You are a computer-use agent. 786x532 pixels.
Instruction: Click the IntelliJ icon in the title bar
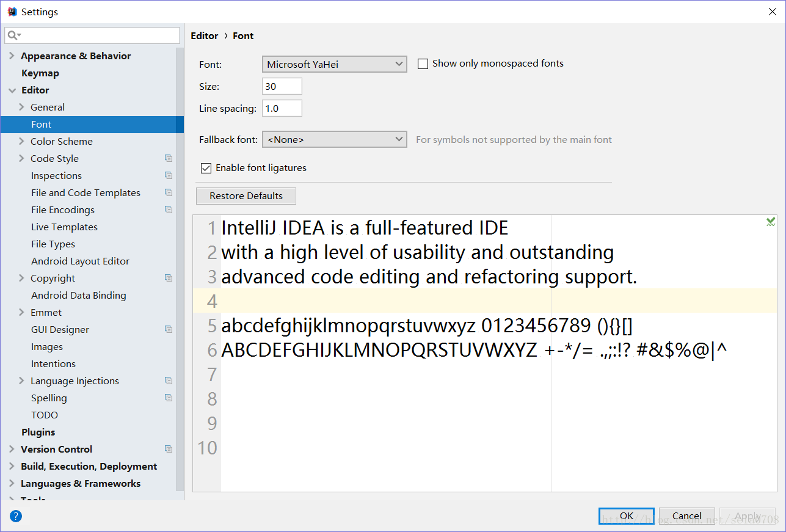tap(12, 12)
